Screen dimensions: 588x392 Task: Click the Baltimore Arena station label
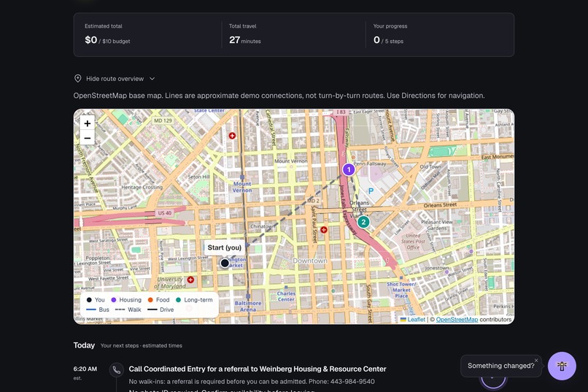[x=248, y=306]
